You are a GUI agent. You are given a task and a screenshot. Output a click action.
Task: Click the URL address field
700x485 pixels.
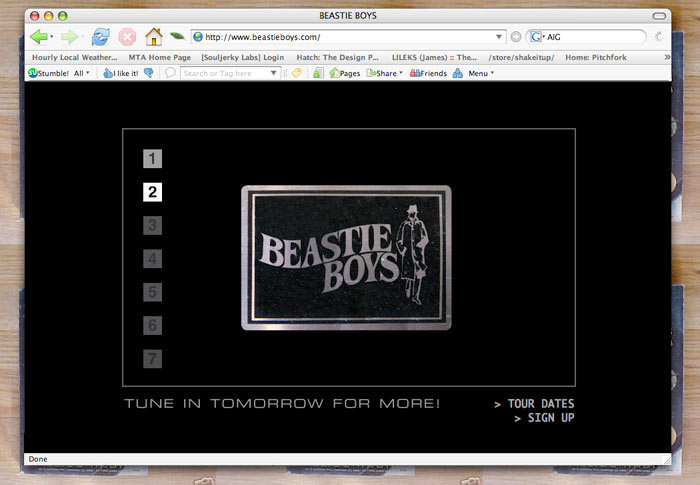[x=348, y=37]
